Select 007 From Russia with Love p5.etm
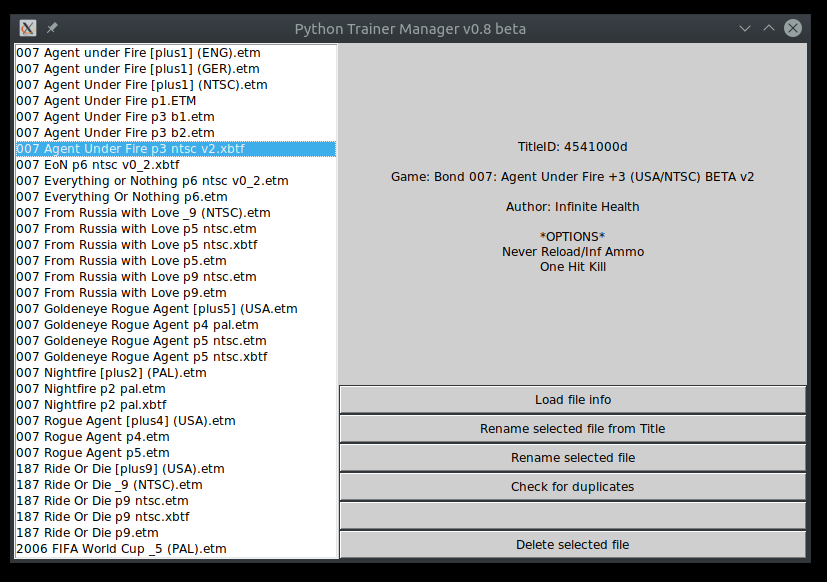The height and width of the screenshot is (582, 827). point(176,261)
